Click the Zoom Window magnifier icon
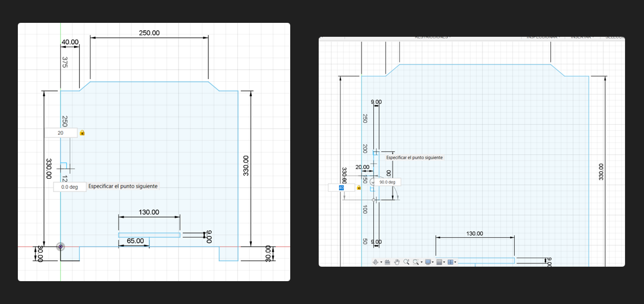Screen dimensions: 644x304 [x=416, y=262]
